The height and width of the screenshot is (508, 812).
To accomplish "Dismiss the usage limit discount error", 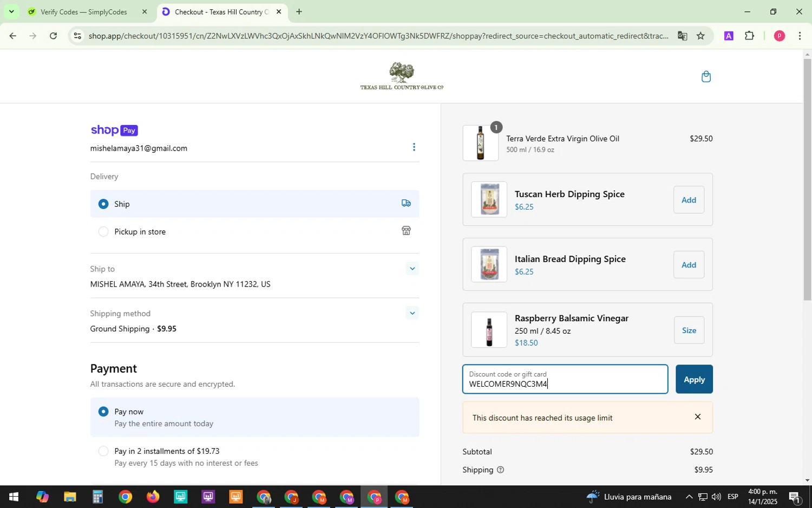I will pos(698,417).
